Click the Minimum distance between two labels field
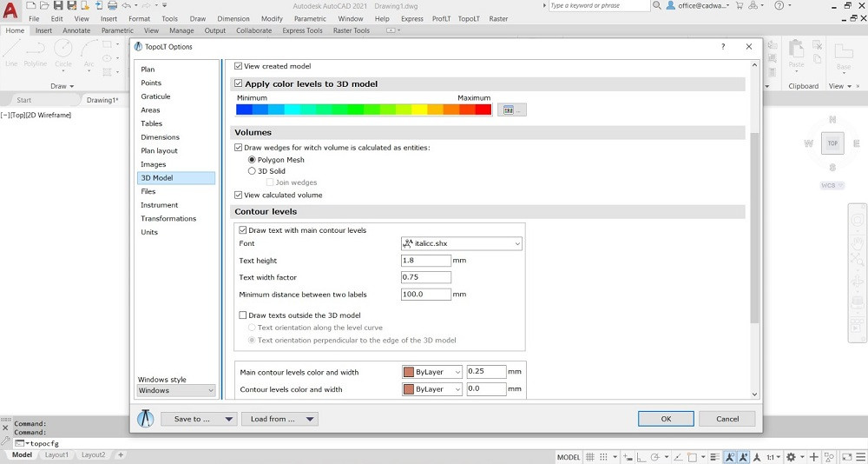The width and height of the screenshot is (868, 464). tap(425, 295)
